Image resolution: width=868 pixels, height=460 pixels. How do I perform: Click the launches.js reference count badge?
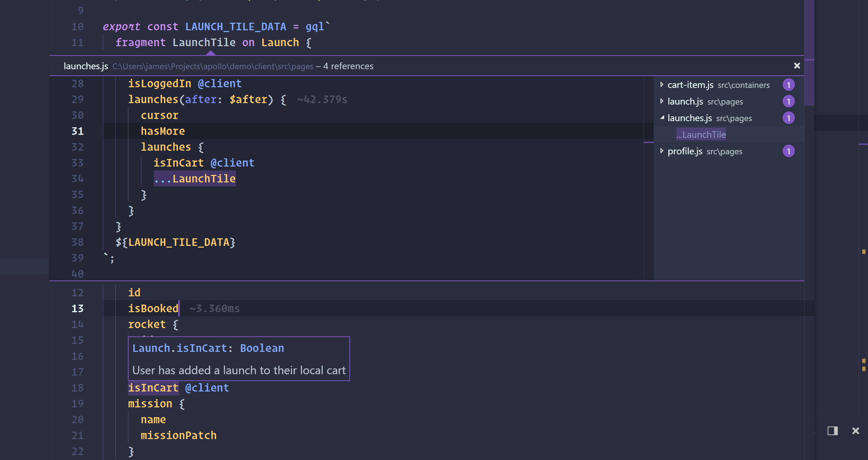(788, 118)
